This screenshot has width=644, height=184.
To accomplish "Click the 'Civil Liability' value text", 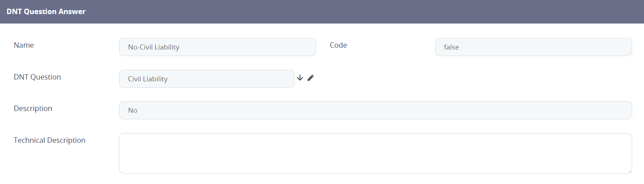I will pos(148,79).
